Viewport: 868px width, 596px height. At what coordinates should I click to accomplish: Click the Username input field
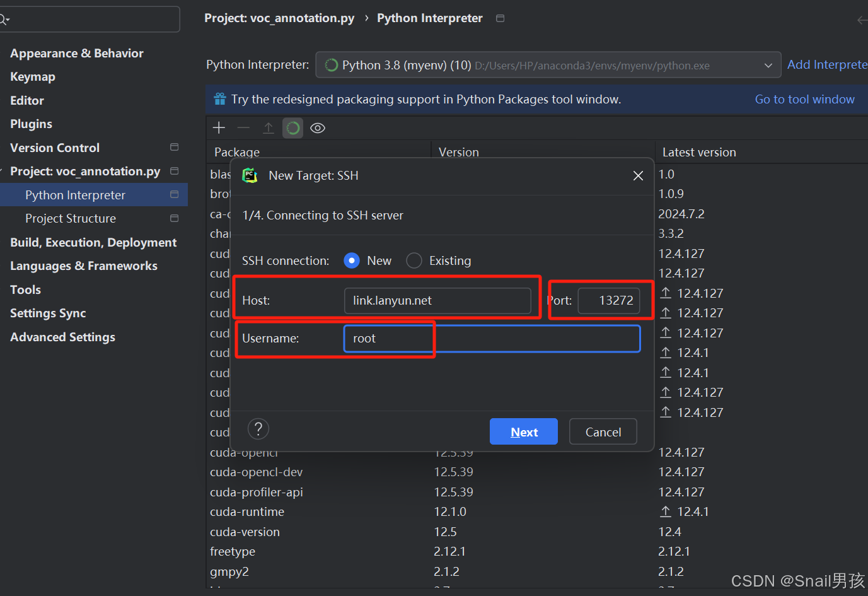tap(492, 339)
